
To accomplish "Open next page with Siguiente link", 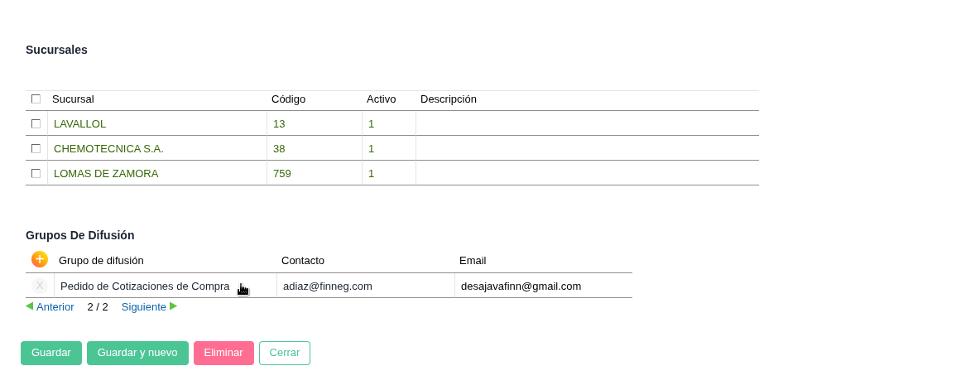I will [144, 307].
